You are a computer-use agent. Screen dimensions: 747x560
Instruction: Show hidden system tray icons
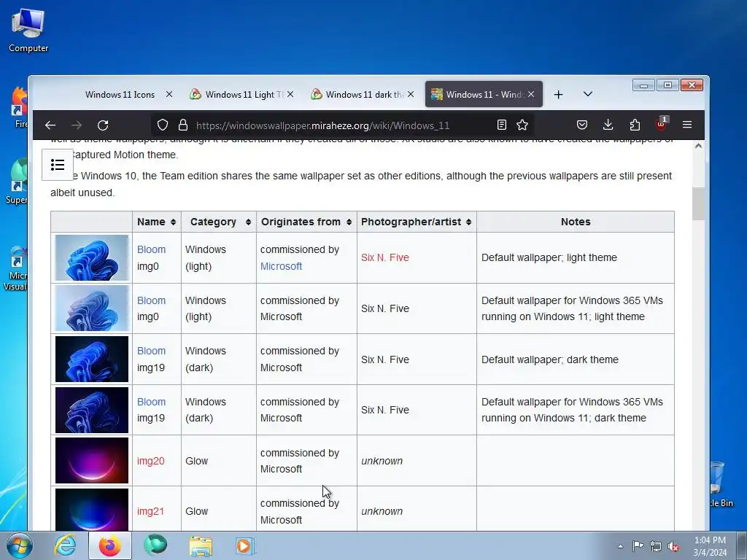[x=620, y=546]
